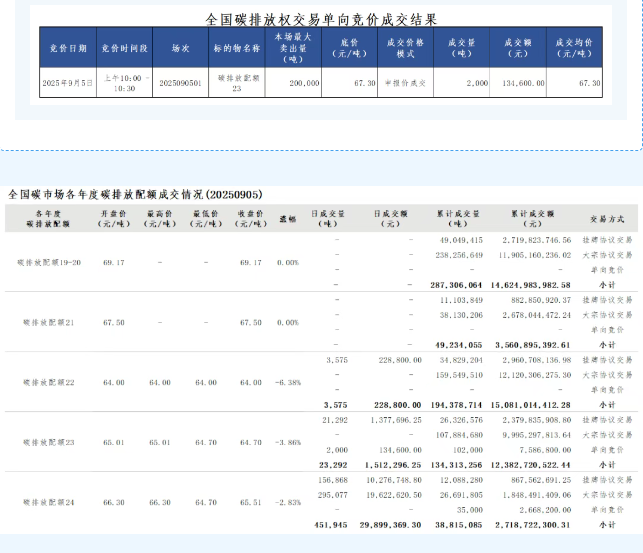643x553 pixels.
Task: Click the 2025年9月5日 date cell
Action: click(67, 83)
